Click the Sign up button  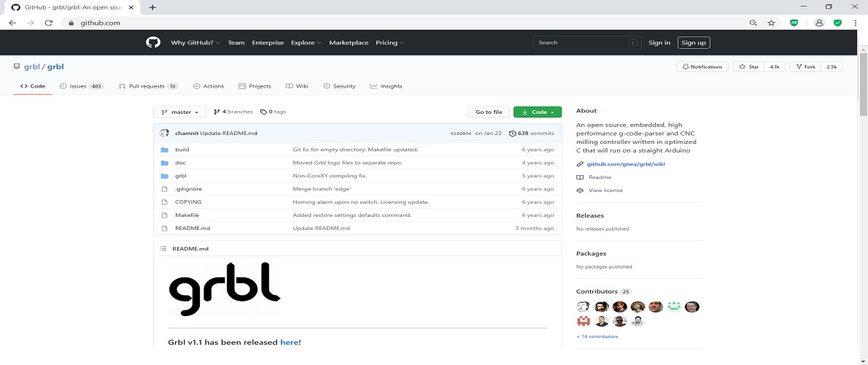(694, 42)
